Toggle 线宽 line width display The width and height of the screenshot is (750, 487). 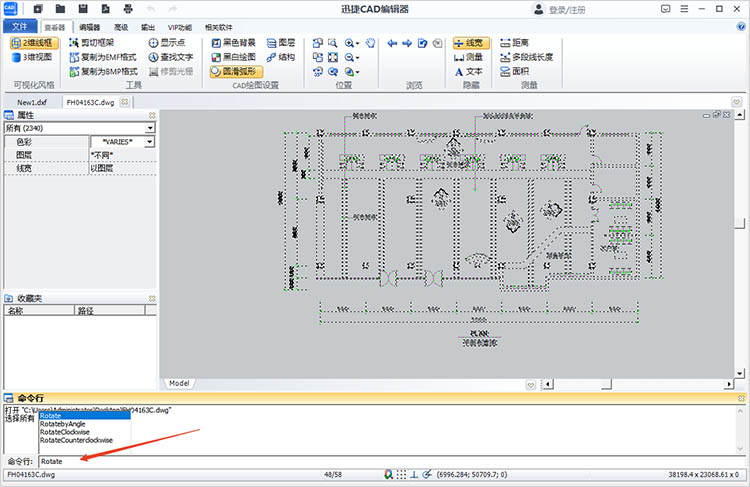471,43
